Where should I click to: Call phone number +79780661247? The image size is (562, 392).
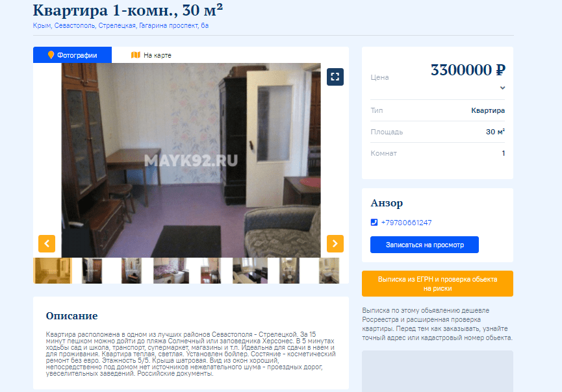tap(407, 223)
